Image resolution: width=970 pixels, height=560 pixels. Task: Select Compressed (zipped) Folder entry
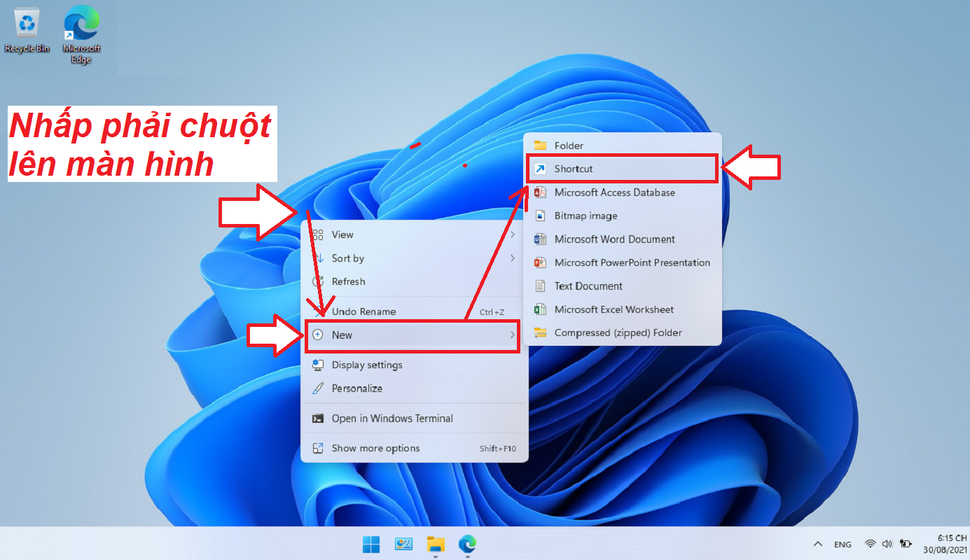click(x=623, y=332)
